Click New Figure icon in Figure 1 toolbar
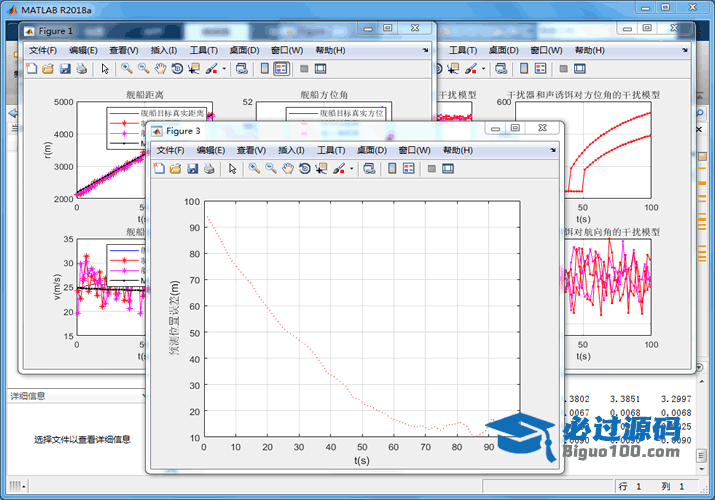The image size is (715, 500). [x=31, y=69]
